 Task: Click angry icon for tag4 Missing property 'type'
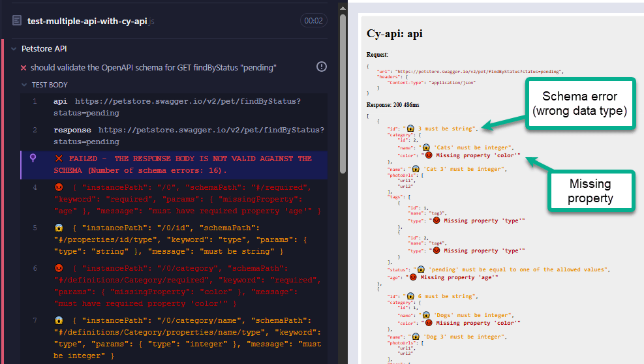436,250
